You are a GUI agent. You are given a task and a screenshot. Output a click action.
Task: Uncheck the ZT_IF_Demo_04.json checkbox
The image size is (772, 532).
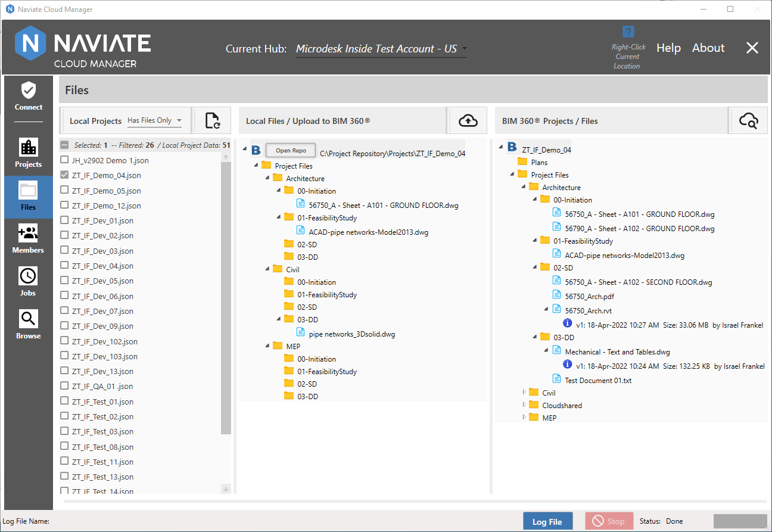65,175
